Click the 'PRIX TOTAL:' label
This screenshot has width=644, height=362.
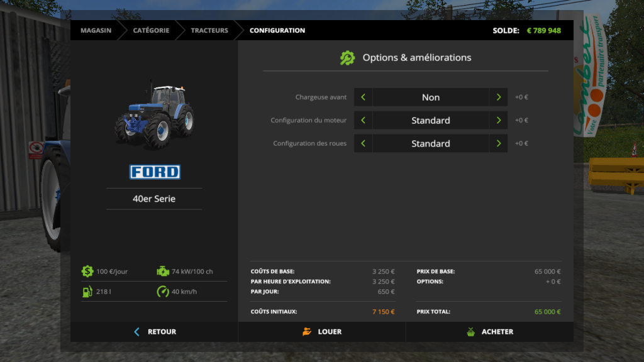pyautogui.click(x=433, y=312)
